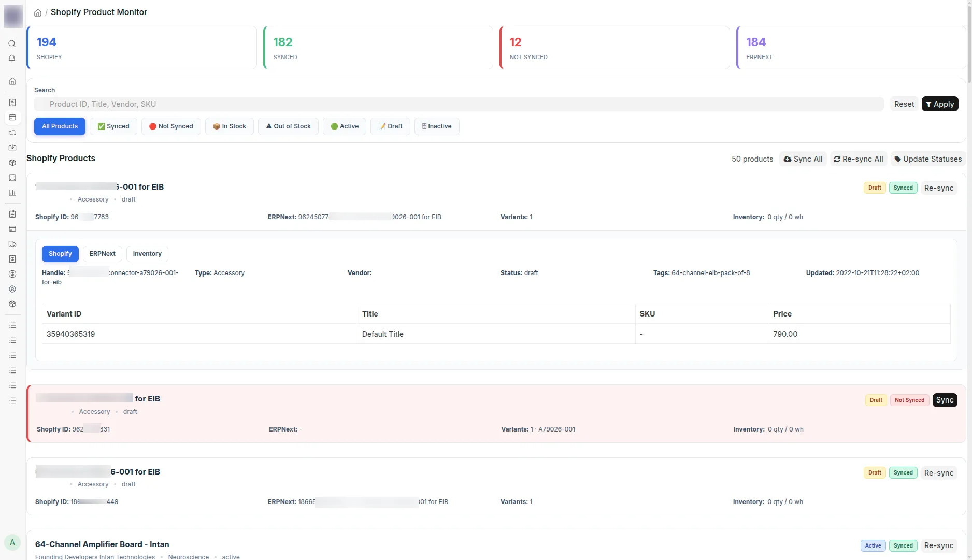Click the breadcrumb home icon beside Shopify Product Monitor

pyautogui.click(x=38, y=12)
